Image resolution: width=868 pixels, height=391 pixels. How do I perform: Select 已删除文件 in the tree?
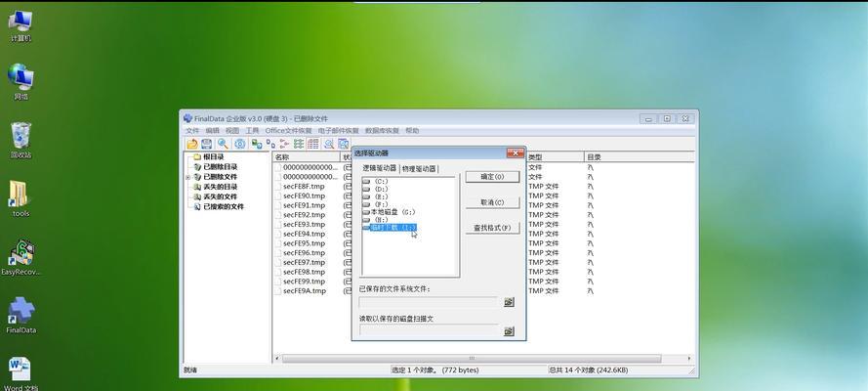click(x=220, y=177)
